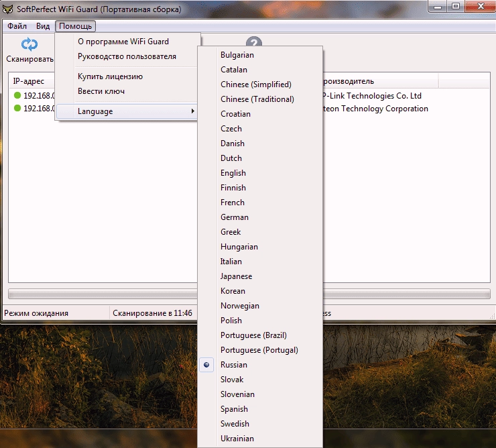Close the WiFi Guard window

[481, 6]
